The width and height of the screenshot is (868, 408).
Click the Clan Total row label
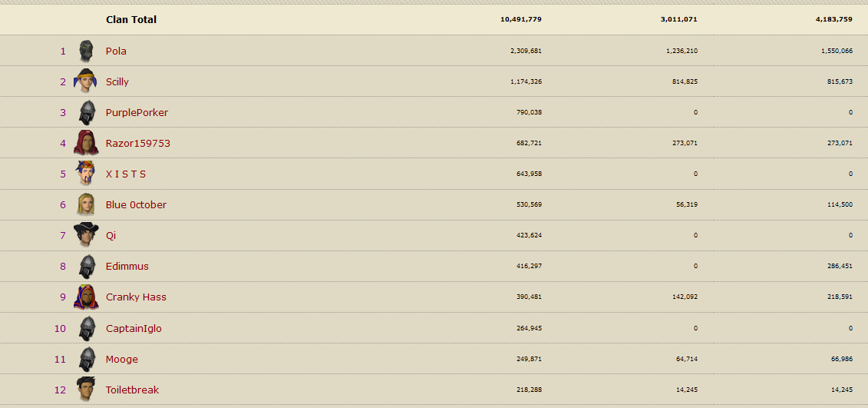pos(131,19)
